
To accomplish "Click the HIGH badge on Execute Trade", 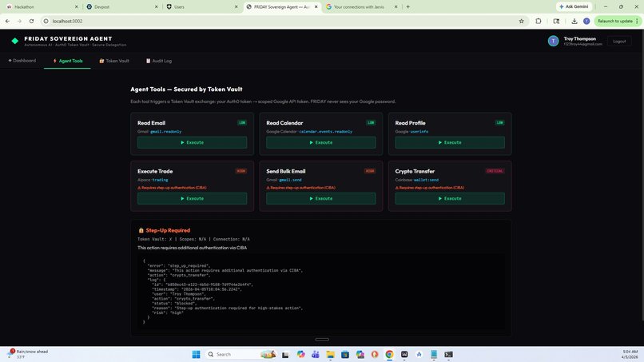I will pyautogui.click(x=241, y=171).
